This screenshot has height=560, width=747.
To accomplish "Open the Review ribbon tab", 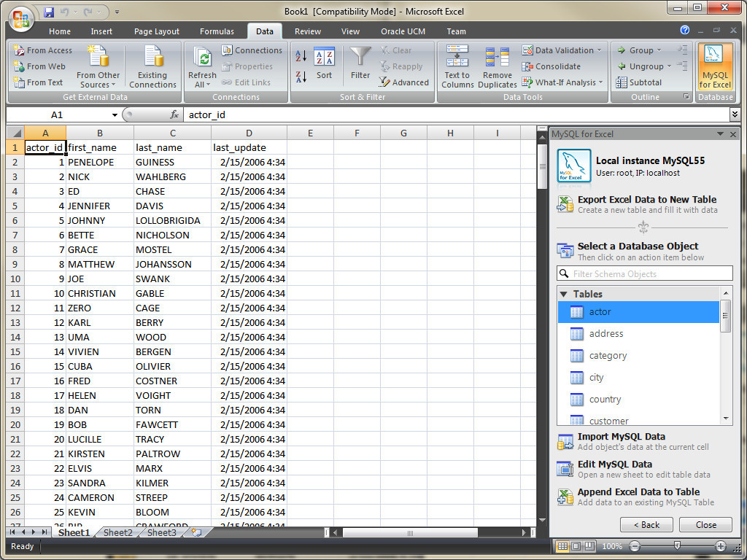I will (x=307, y=31).
